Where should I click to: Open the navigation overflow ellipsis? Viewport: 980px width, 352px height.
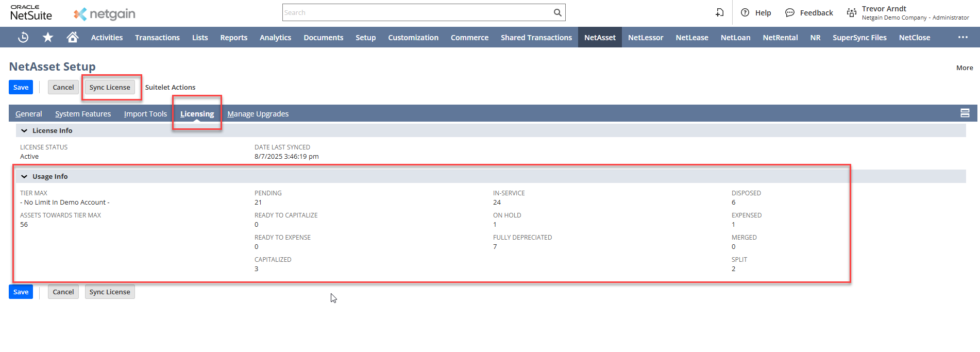tap(963, 37)
